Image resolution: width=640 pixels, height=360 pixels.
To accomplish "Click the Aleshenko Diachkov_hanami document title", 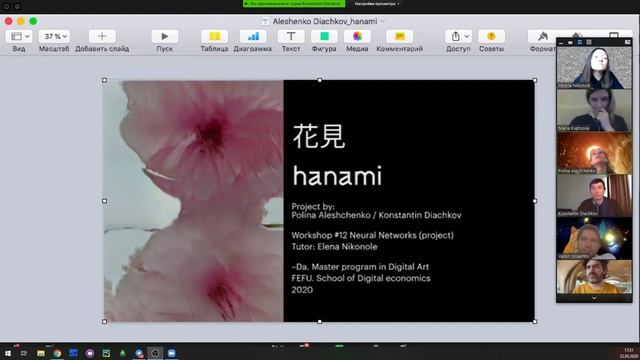I will [325, 21].
